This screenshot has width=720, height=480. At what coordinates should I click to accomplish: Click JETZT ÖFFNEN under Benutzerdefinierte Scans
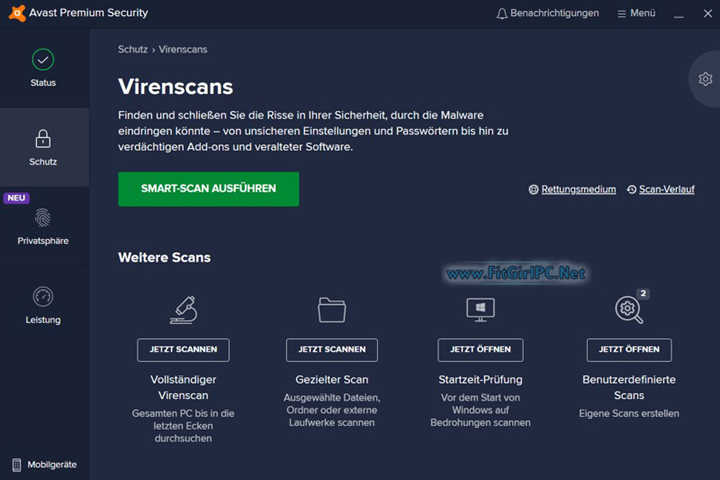point(629,350)
